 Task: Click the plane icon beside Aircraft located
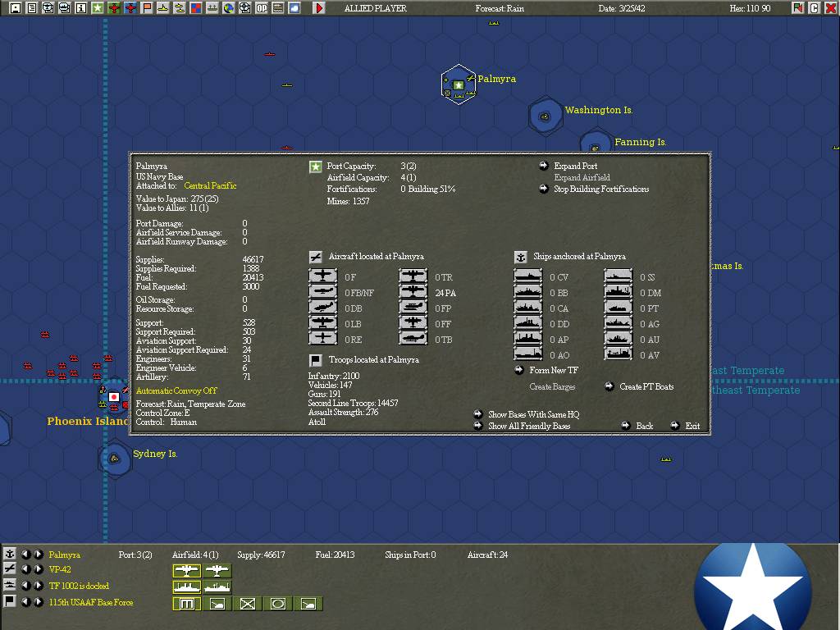coord(316,257)
